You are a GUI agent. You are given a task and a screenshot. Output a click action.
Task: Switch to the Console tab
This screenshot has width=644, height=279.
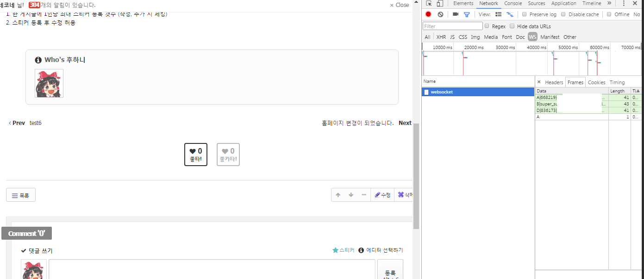click(513, 3)
